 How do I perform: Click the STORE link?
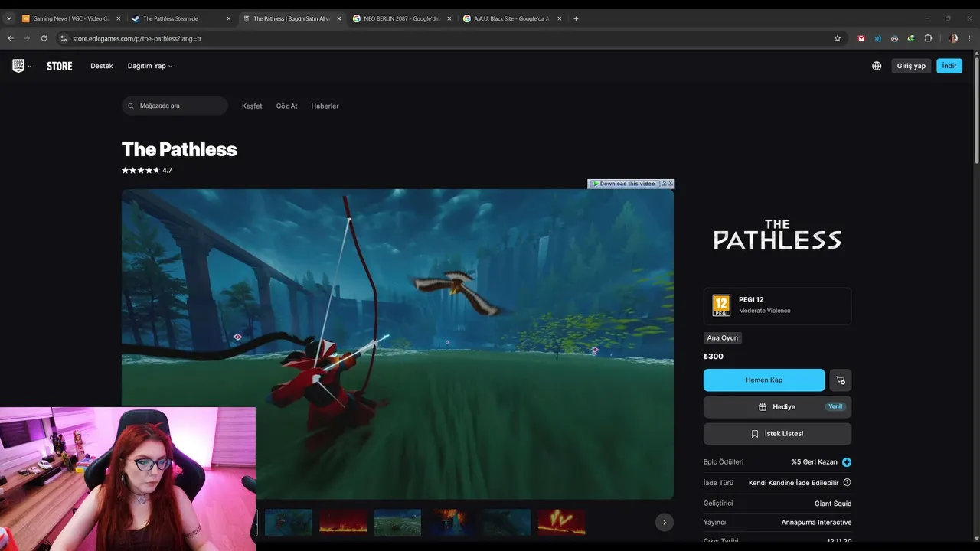click(x=59, y=66)
